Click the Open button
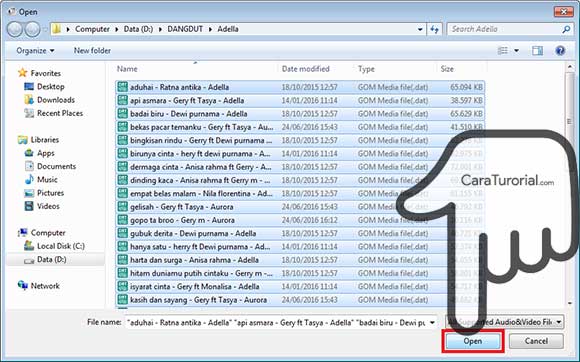The image size is (580, 362). click(x=473, y=341)
